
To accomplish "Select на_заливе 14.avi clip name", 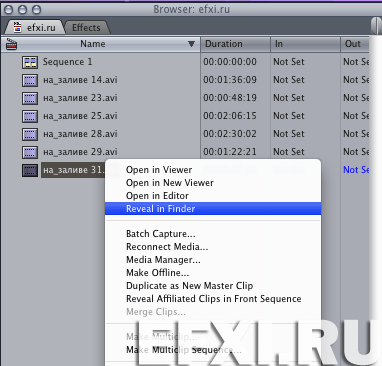I will click(x=80, y=80).
